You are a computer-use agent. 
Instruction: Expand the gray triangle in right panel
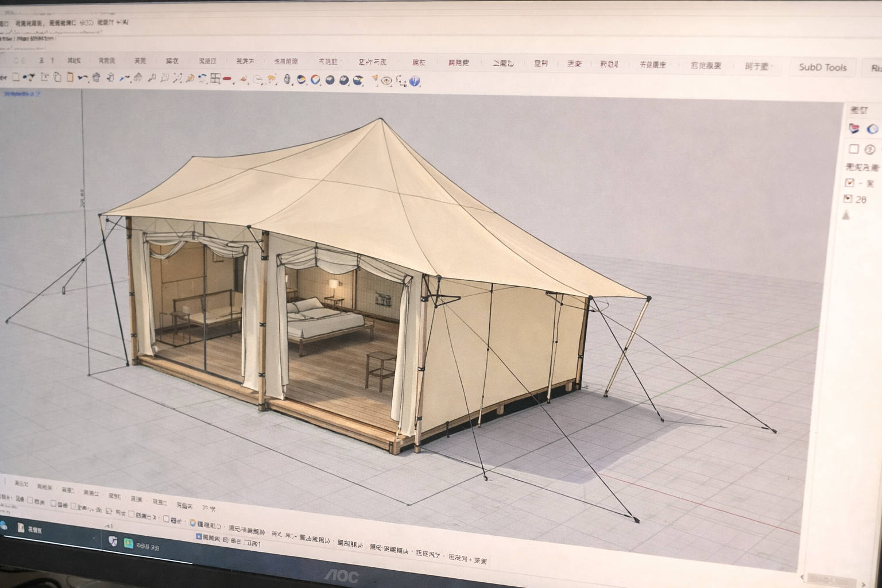coord(846,215)
